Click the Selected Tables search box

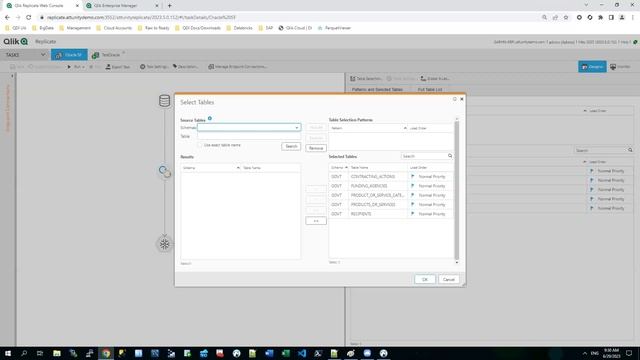424,156
